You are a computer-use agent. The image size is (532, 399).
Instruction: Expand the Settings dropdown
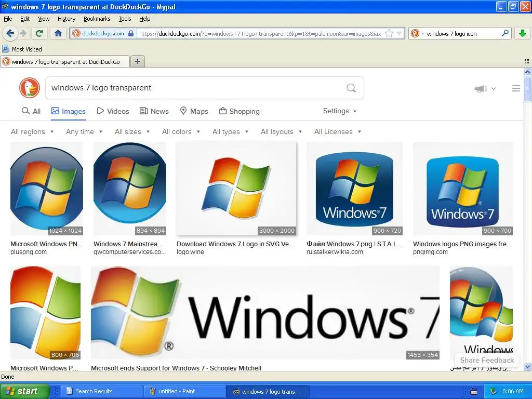[340, 111]
